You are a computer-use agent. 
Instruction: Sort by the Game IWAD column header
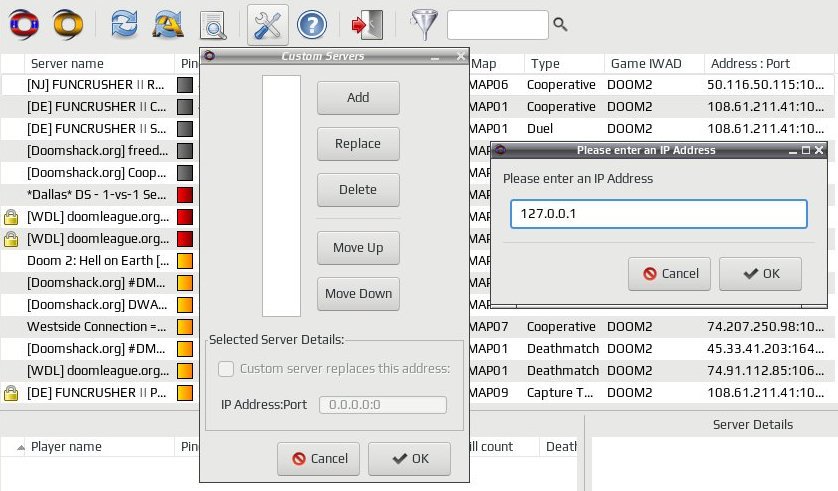[654, 64]
